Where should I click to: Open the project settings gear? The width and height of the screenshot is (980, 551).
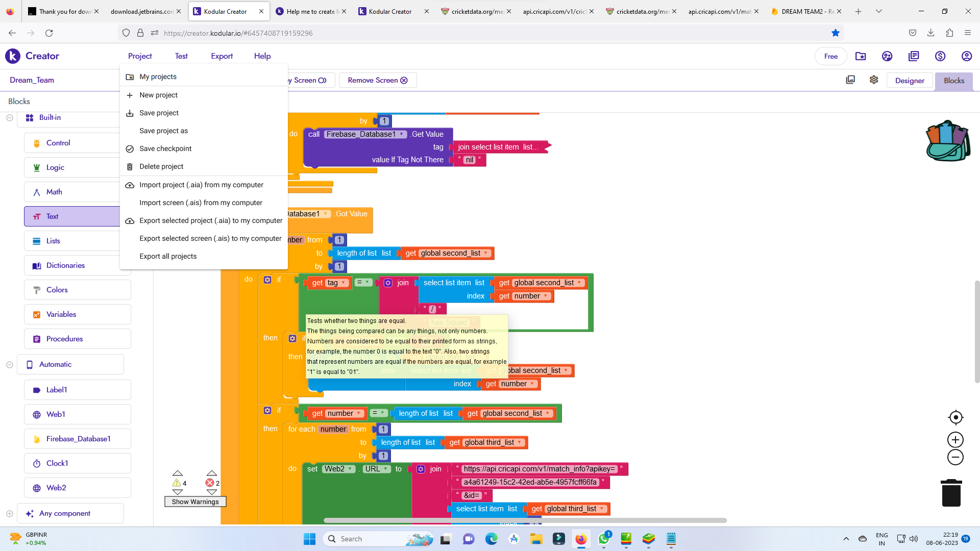(874, 80)
